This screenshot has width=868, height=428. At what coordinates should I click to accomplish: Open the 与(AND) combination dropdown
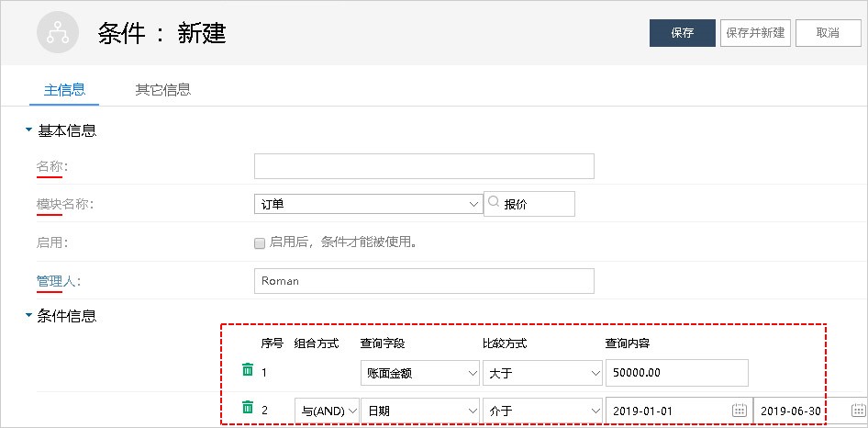[x=327, y=411]
